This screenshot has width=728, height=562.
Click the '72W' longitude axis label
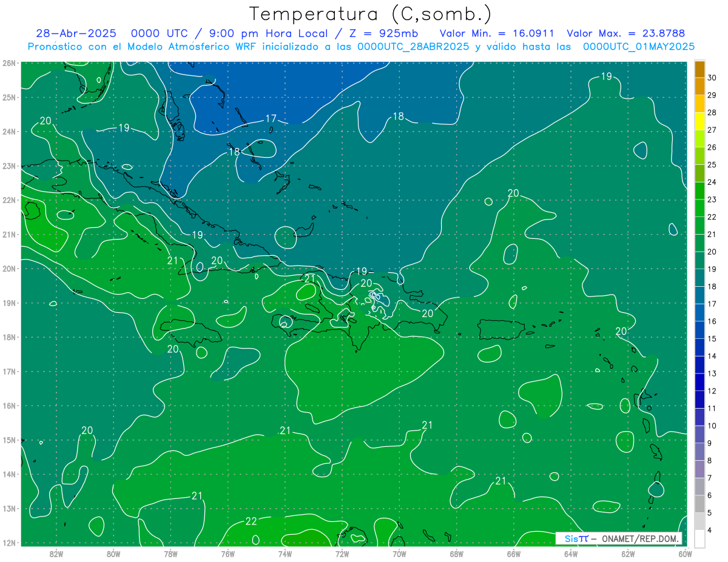(x=342, y=554)
